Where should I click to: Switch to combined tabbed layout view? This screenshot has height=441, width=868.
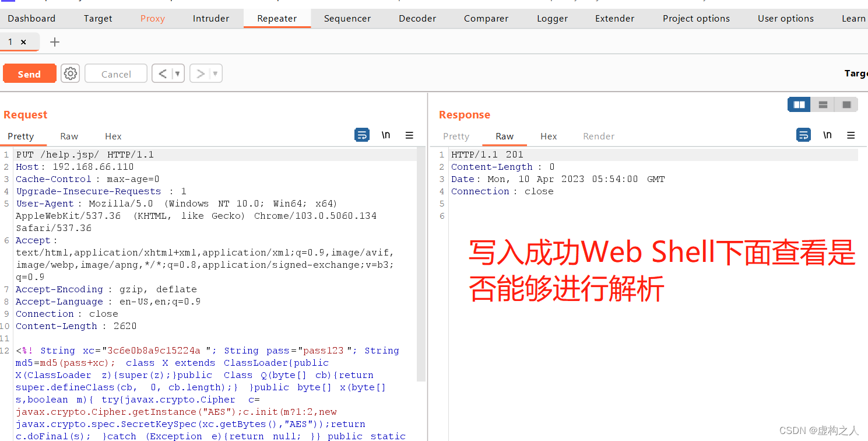click(x=846, y=104)
